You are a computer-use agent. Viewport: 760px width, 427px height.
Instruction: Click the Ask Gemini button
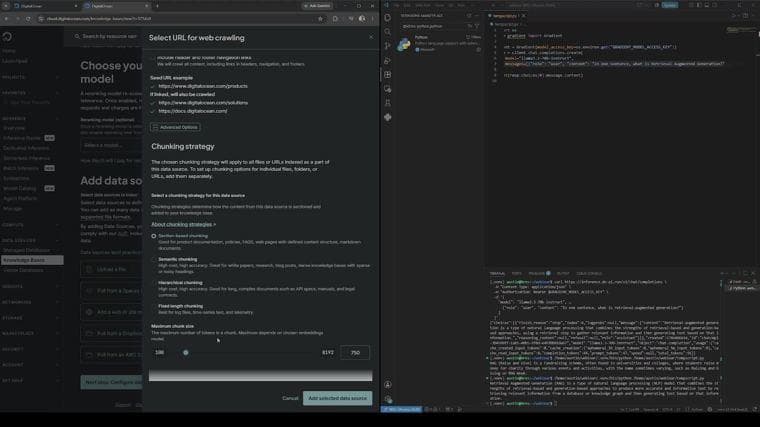317,6
